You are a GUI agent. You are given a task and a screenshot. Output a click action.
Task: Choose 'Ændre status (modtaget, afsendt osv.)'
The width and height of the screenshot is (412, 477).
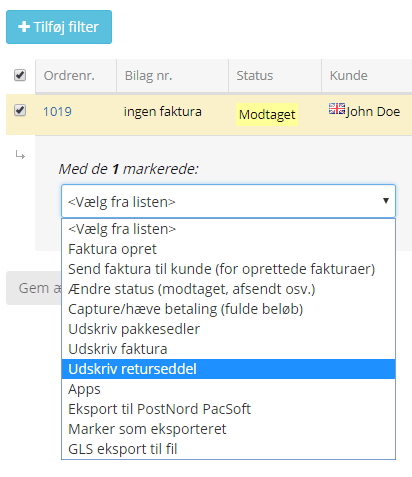pyautogui.click(x=228, y=289)
